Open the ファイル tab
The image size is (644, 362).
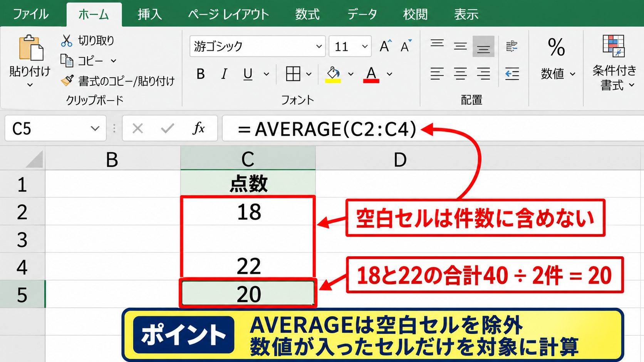pos(31,14)
